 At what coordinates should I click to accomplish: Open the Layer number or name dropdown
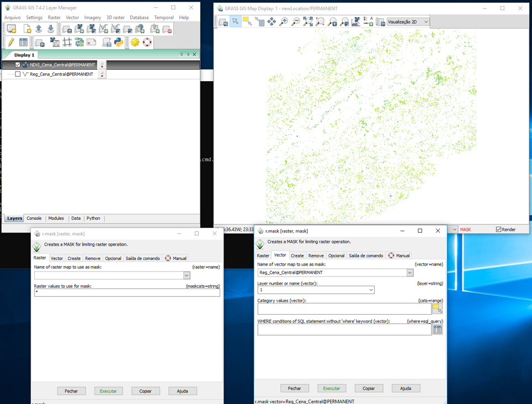(x=371, y=290)
